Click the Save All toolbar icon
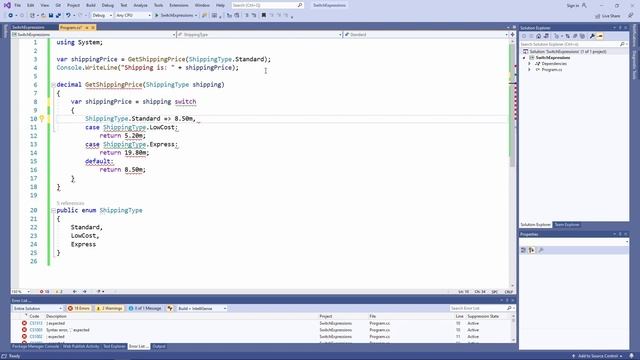The height and width of the screenshot is (360, 640). [x=58, y=16]
